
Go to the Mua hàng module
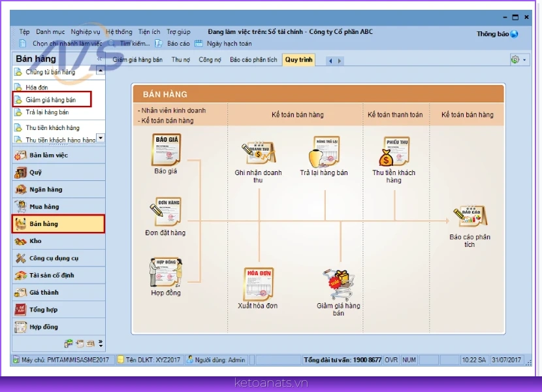58,206
